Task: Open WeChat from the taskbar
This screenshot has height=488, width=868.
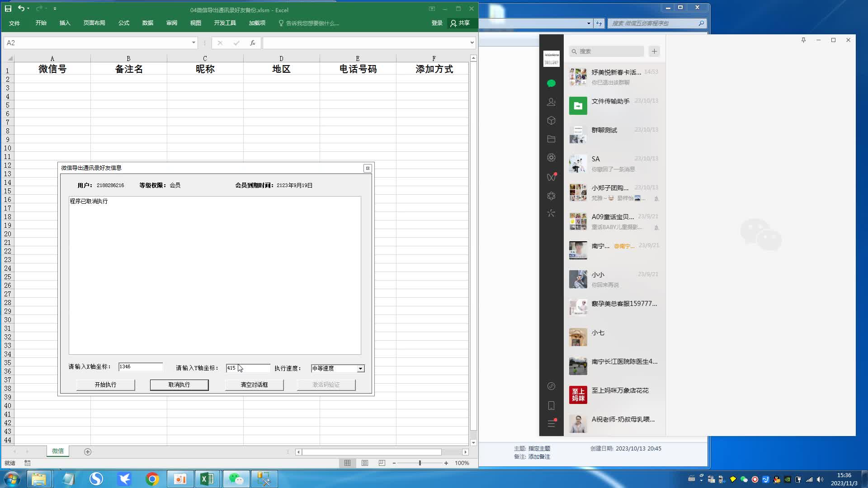Action: click(x=236, y=479)
